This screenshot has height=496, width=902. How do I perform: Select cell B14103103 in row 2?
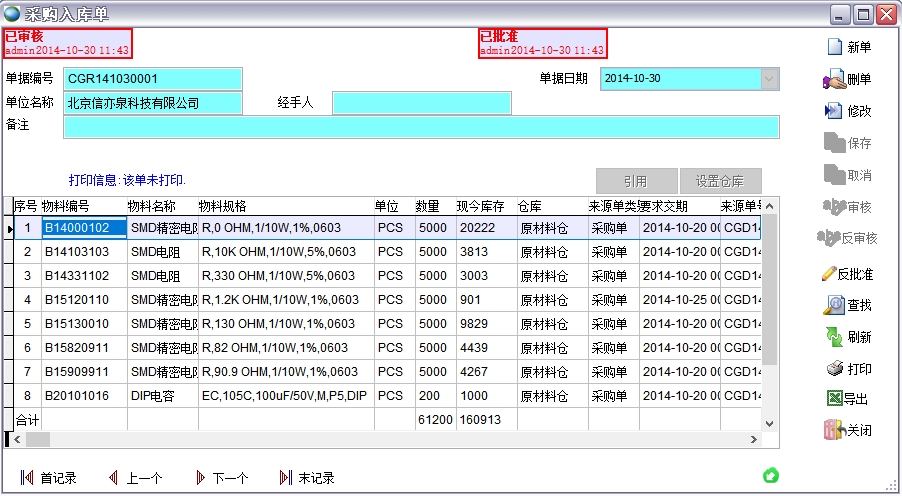(x=84, y=252)
